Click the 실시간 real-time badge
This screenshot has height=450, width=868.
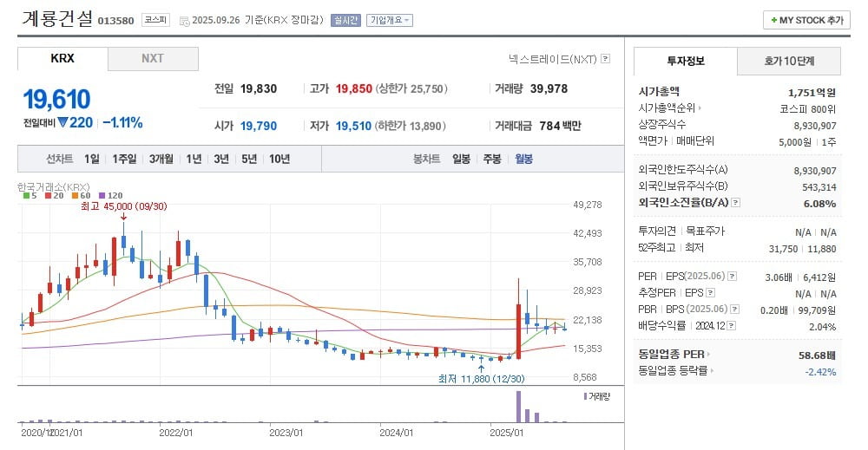point(345,20)
